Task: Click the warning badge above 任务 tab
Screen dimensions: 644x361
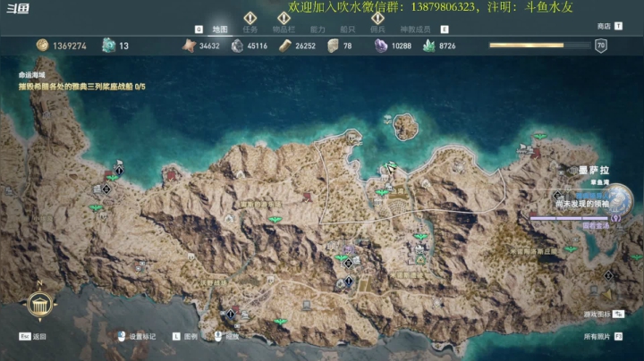Action: [250, 18]
